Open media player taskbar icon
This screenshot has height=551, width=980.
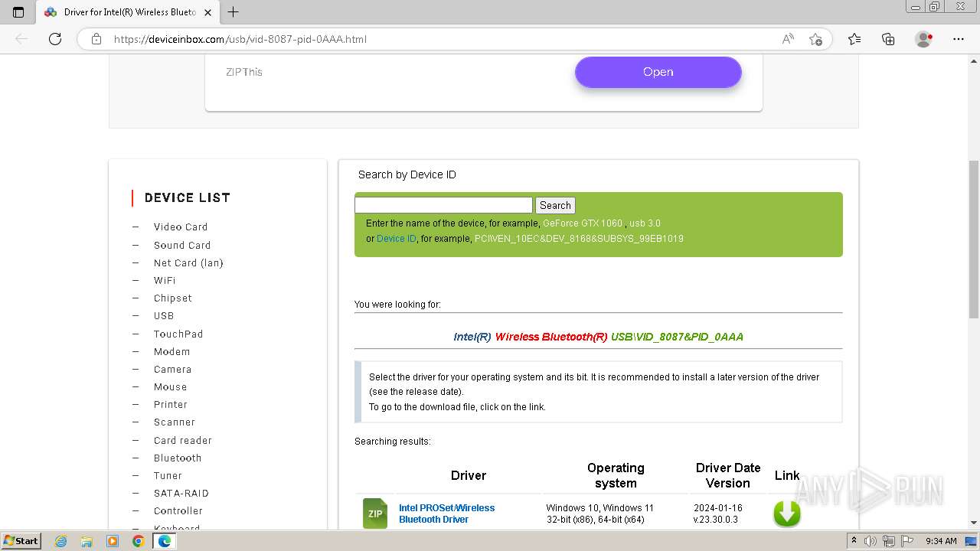pyautogui.click(x=113, y=541)
